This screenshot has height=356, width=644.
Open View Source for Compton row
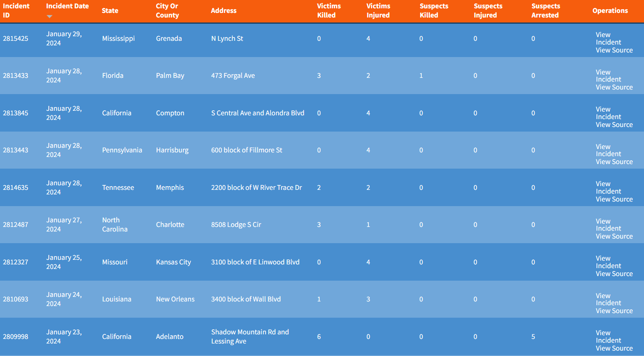614,125
